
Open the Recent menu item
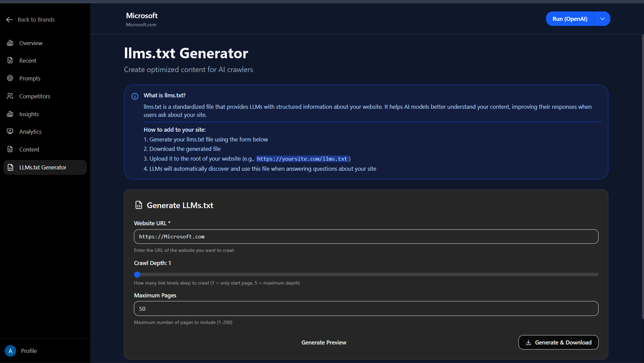(45, 61)
